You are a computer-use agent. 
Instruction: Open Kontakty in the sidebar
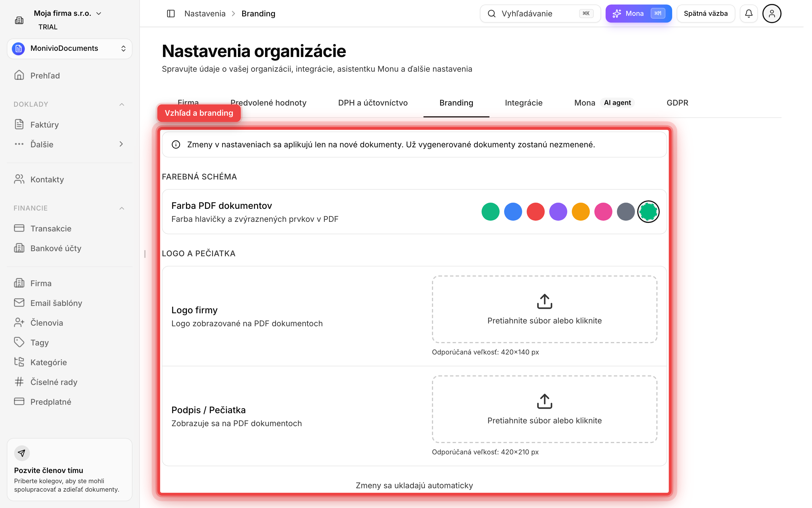(x=69, y=179)
